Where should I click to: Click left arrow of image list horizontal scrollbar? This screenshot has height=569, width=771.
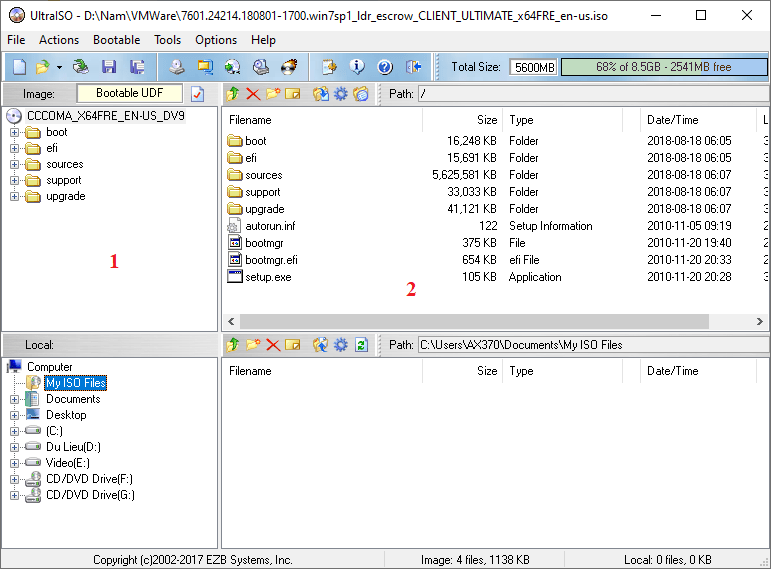[232, 322]
